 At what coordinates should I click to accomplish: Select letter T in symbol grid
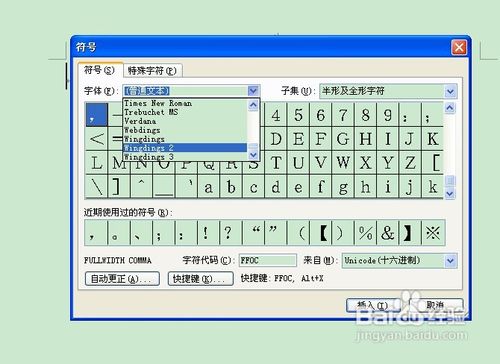coord(276,163)
